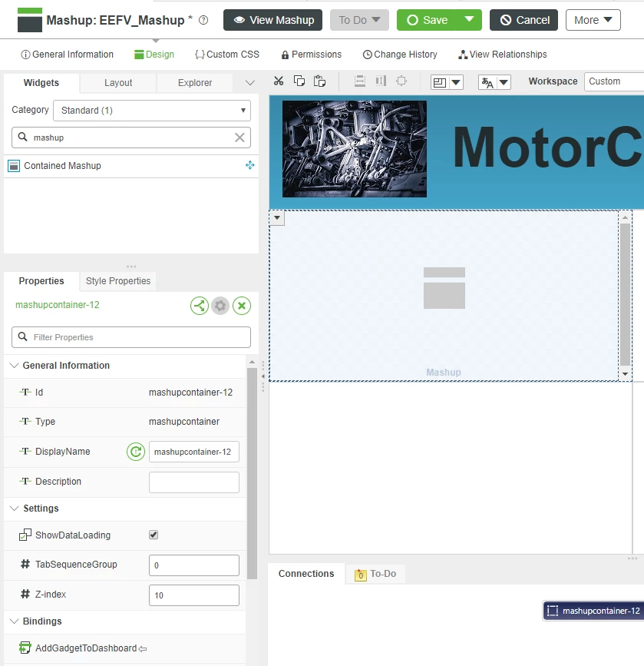
Task: Enable the ShowDataLoading checkbox
Action: [152, 535]
